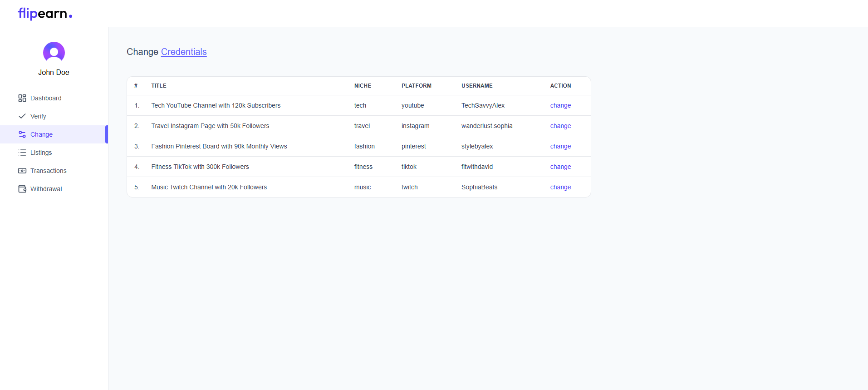Navigate to Transactions
Viewport: 868px width, 390px height.
click(x=48, y=171)
